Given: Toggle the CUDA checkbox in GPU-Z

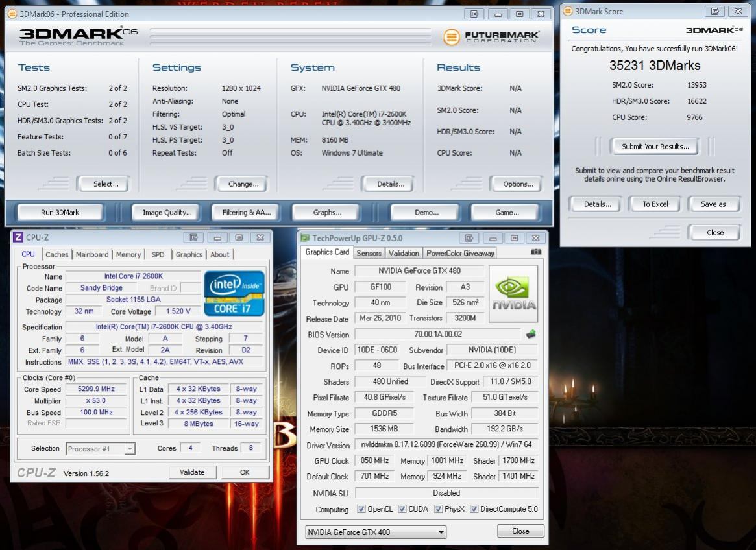Looking at the screenshot, I should [402, 509].
